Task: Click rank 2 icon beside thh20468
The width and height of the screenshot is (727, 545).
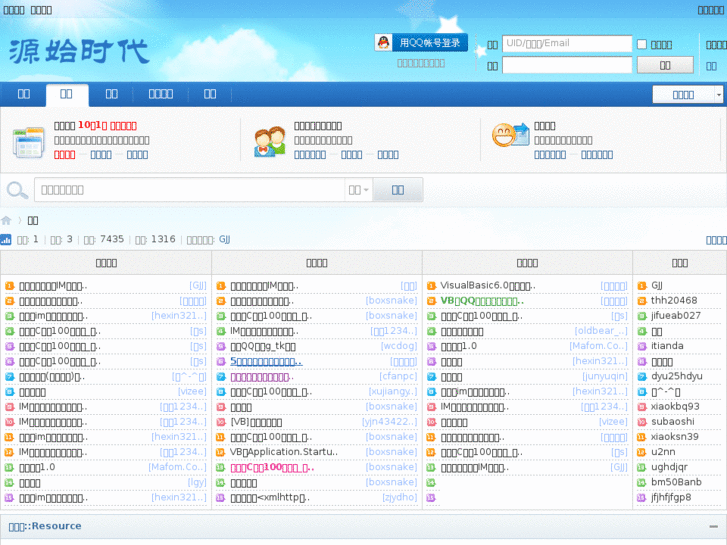Action: tap(642, 301)
